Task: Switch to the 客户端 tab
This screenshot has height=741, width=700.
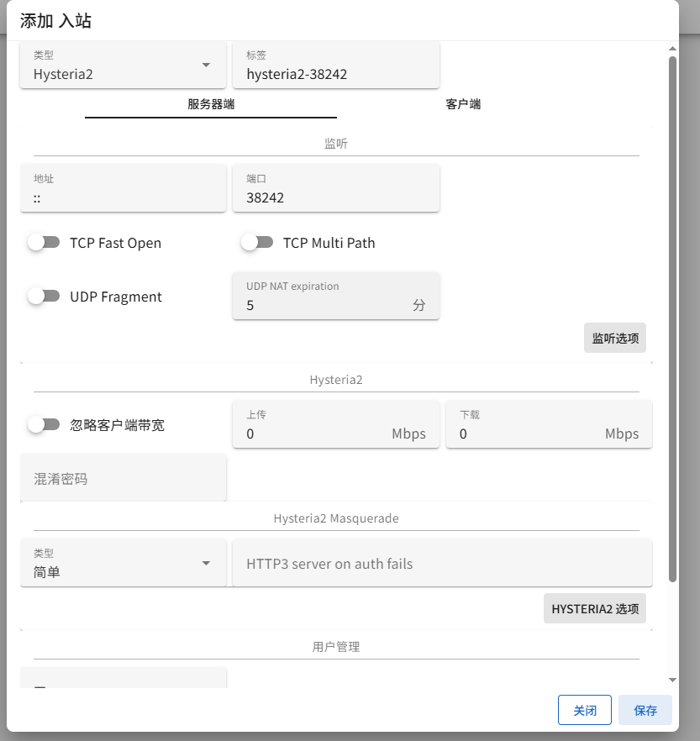Action: coord(463,105)
